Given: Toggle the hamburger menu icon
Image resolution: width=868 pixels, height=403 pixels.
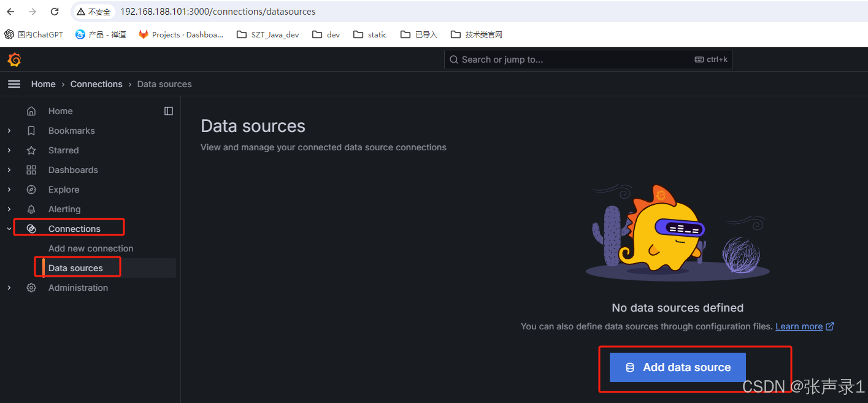Looking at the screenshot, I should [x=14, y=84].
